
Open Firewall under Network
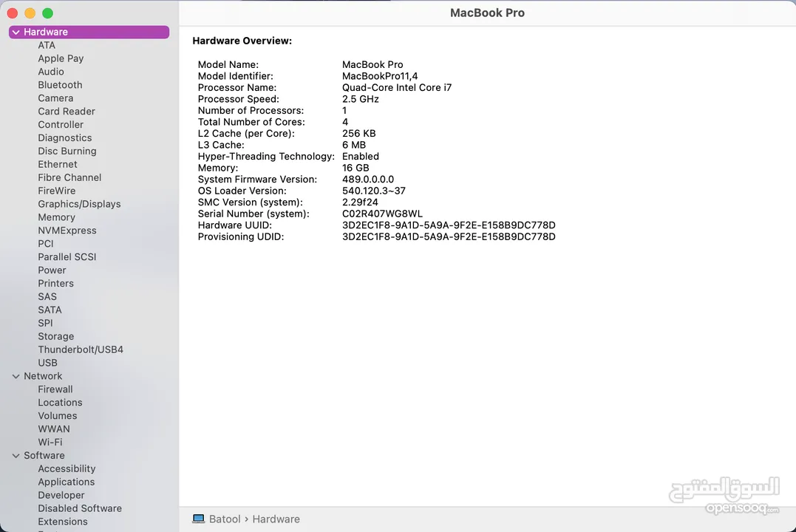click(x=55, y=389)
